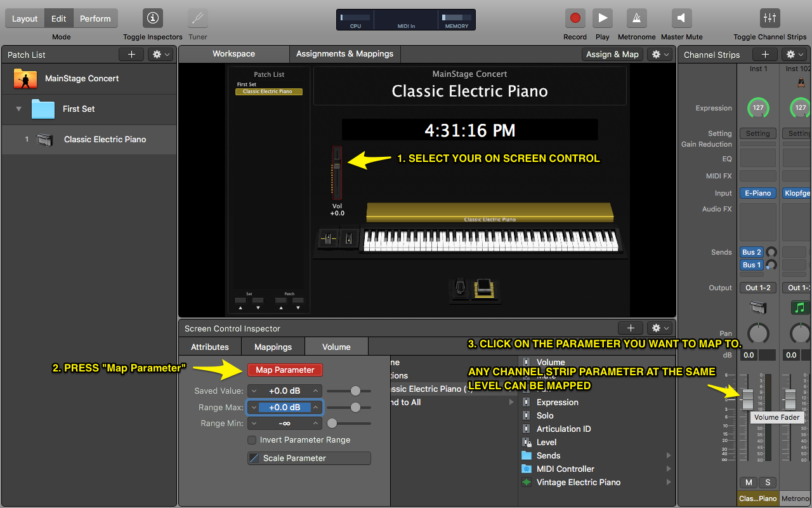
Task: Open Inst 1 Setting button
Action: (758, 133)
